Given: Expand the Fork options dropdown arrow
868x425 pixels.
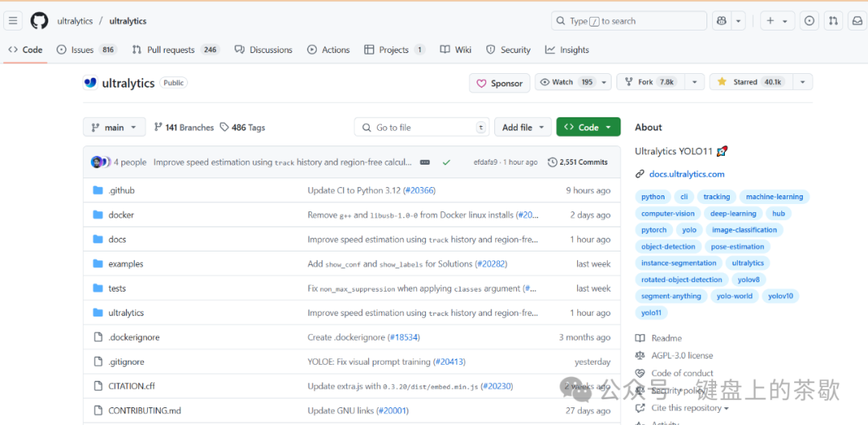Looking at the screenshot, I should coord(694,82).
